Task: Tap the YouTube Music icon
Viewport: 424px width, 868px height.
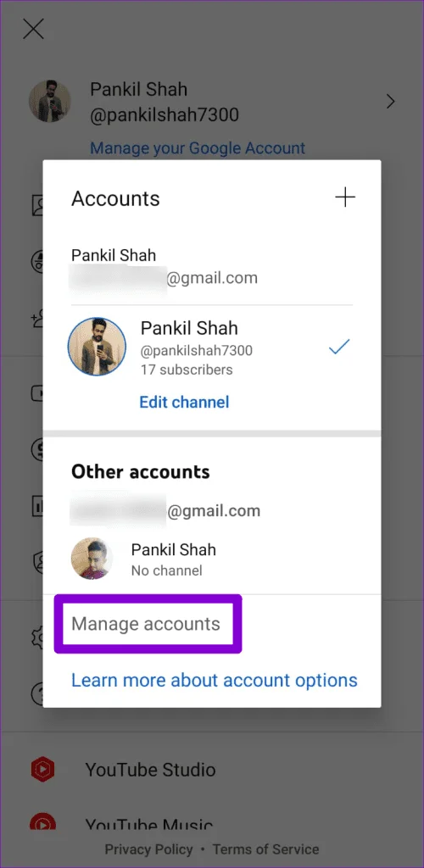Action: click(42, 823)
